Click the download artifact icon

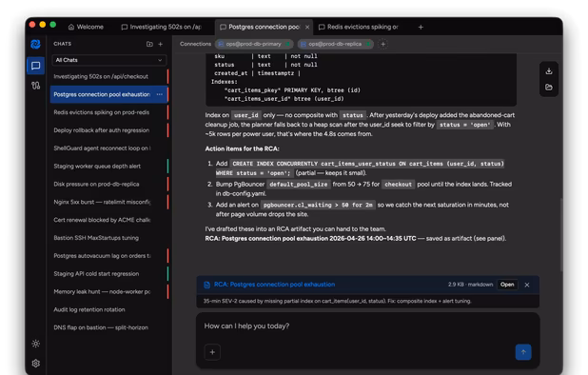click(x=549, y=71)
